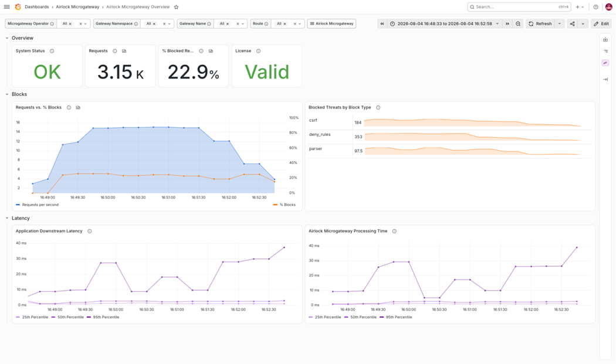616x364 pixels.
Task: Zoom out the time range
Action: click(518, 23)
